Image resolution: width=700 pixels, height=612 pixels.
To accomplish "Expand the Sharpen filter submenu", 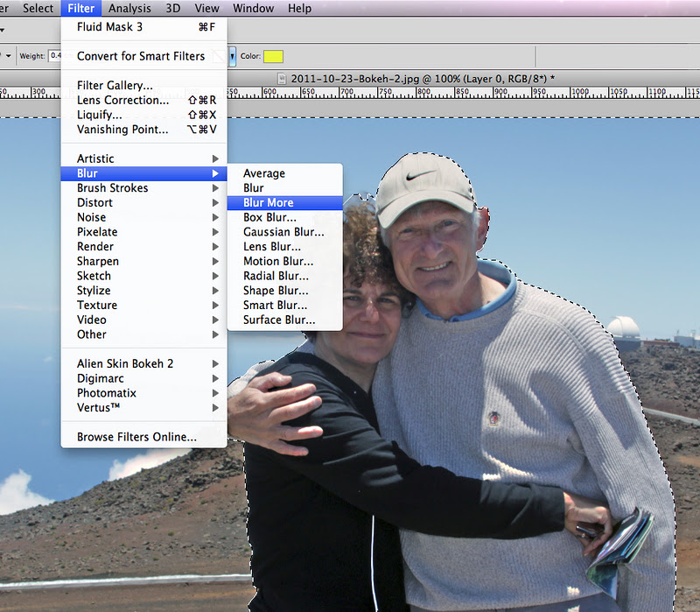I will pyautogui.click(x=97, y=261).
